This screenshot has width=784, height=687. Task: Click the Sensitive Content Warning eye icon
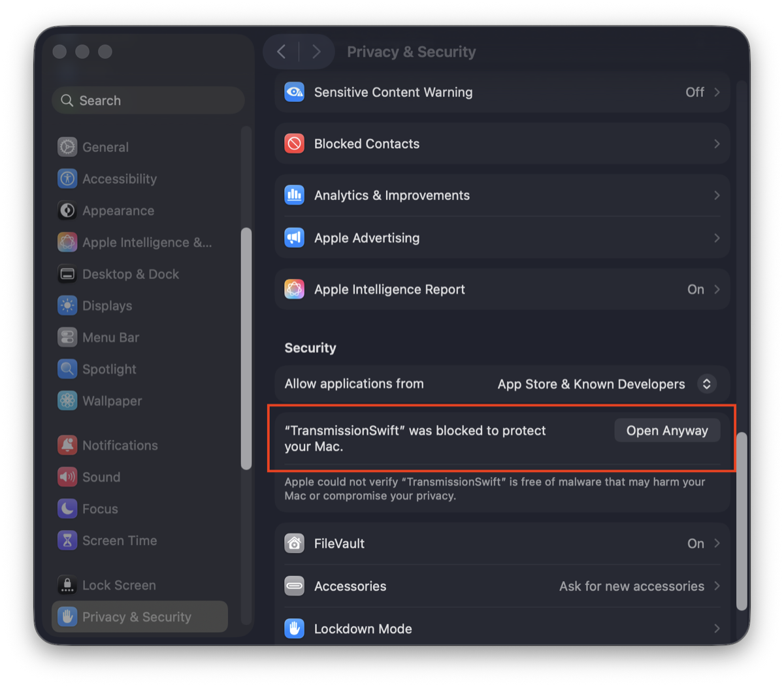click(295, 92)
